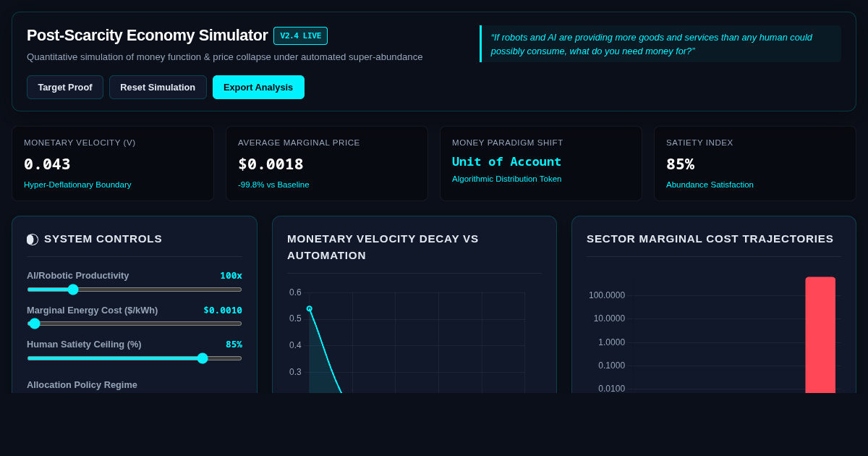Click the Sector Marginal Cost Trajectories heading
This screenshot has width=868, height=456.
pos(710,239)
